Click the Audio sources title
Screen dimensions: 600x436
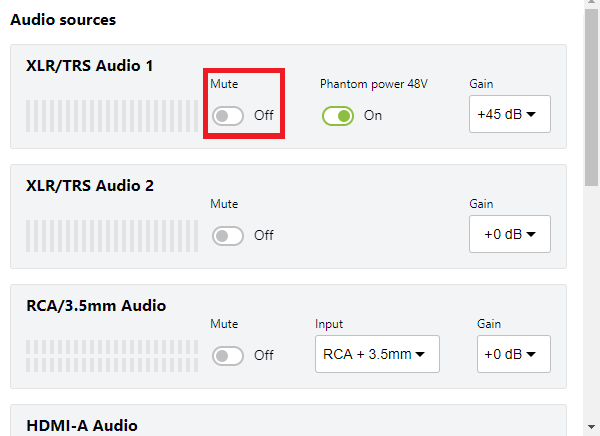63,19
